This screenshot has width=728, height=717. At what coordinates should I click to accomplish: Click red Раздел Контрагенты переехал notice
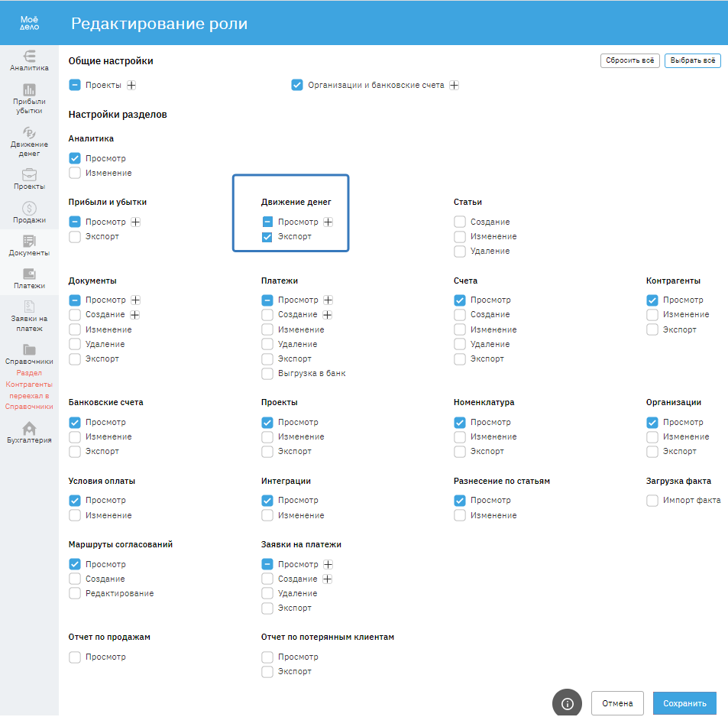[x=29, y=389]
